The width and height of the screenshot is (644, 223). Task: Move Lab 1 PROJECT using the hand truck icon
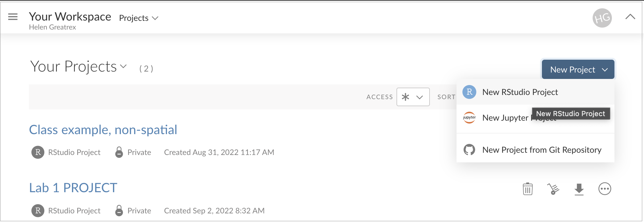pos(553,189)
